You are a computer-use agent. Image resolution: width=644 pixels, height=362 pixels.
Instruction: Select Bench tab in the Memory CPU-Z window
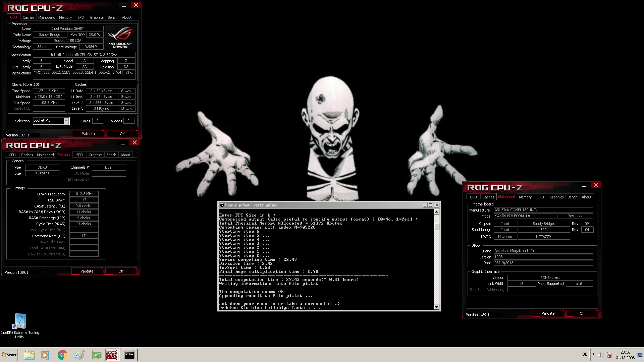(111, 155)
